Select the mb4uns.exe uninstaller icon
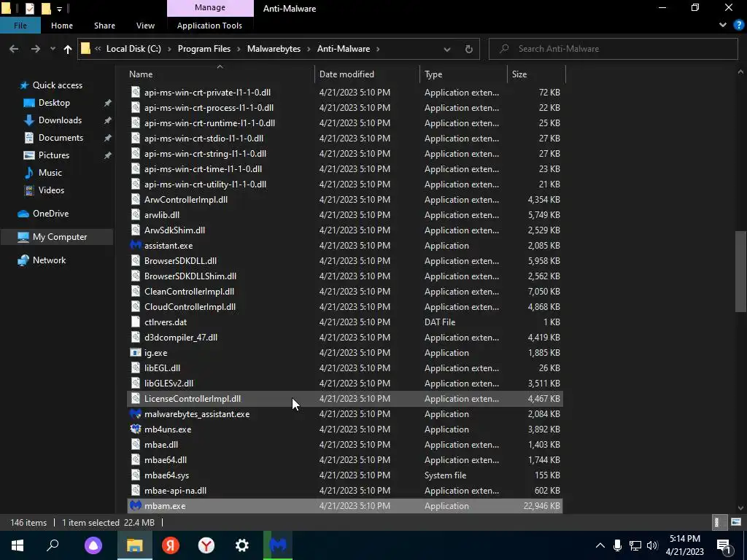This screenshot has width=747, height=560. click(x=136, y=429)
